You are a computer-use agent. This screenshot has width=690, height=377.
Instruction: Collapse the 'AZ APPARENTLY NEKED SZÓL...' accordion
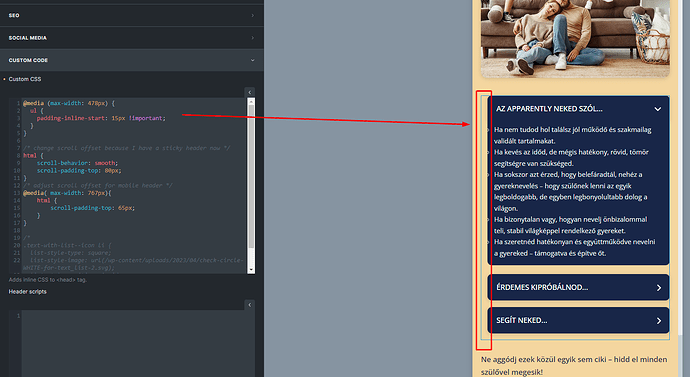[x=578, y=109]
